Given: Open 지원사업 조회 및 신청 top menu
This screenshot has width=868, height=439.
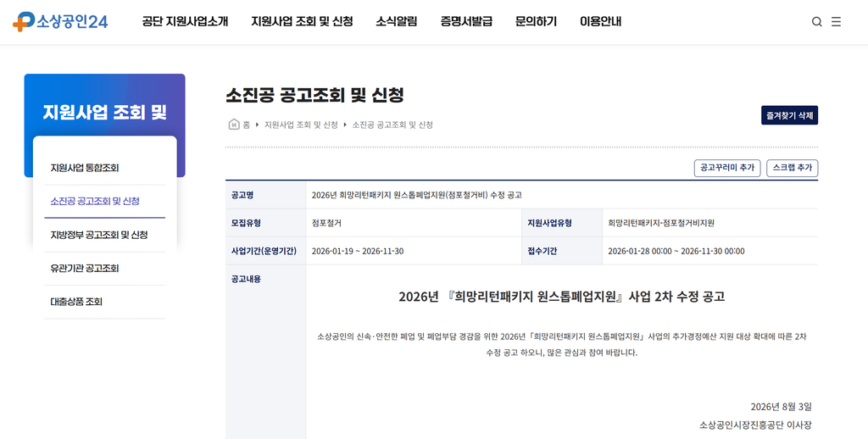Looking at the screenshot, I should [302, 21].
